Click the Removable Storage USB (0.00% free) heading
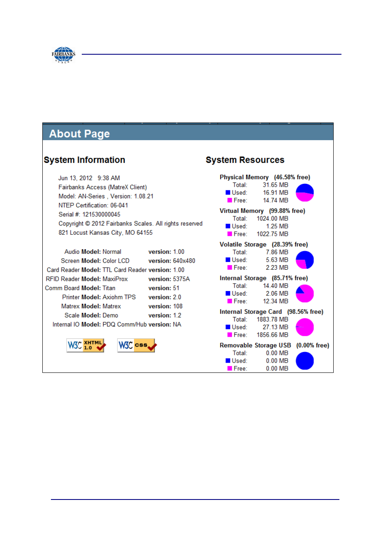The height and width of the screenshot is (555, 392). pyautogui.click(x=274, y=345)
